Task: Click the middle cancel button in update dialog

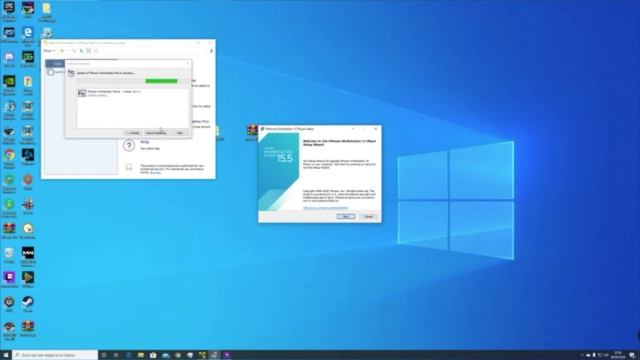Action: pos(156,133)
